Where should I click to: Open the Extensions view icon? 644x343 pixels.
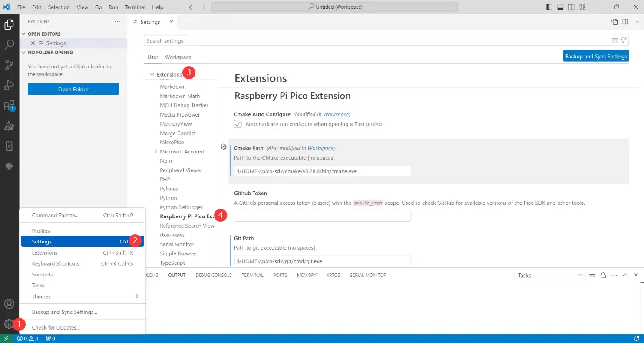[x=9, y=106]
